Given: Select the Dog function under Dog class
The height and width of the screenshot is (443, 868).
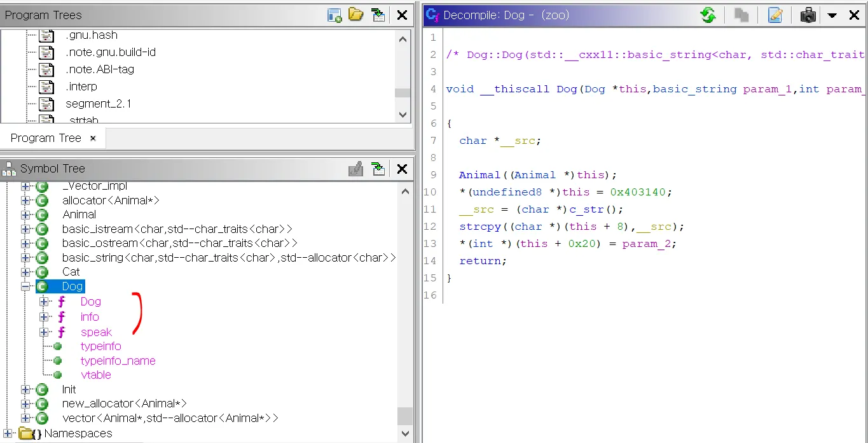Looking at the screenshot, I should click(x=90, y=302).
